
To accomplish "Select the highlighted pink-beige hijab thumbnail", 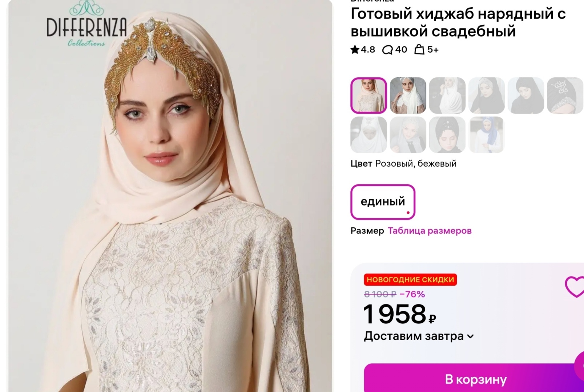I will [368, 95].
